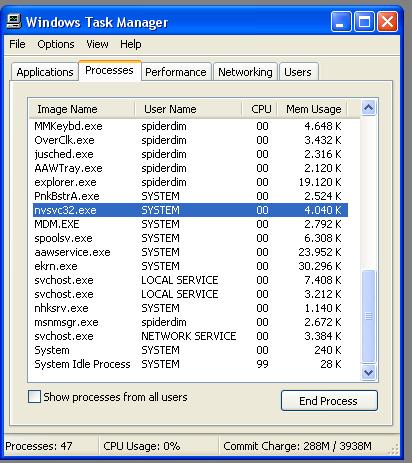Open the View menu

pyautogui.click(x=97, y=44)
